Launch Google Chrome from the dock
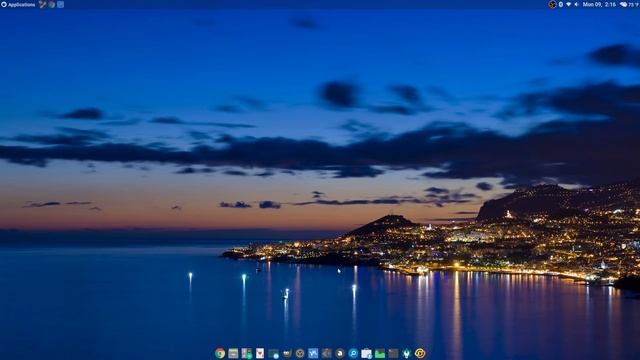This screenshot has width=640, height=360. pyautogui.click(x=220, y=353)
